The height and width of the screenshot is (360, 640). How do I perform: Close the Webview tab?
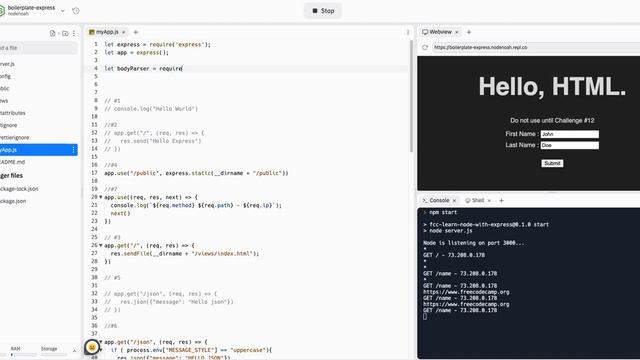(457, 32)
